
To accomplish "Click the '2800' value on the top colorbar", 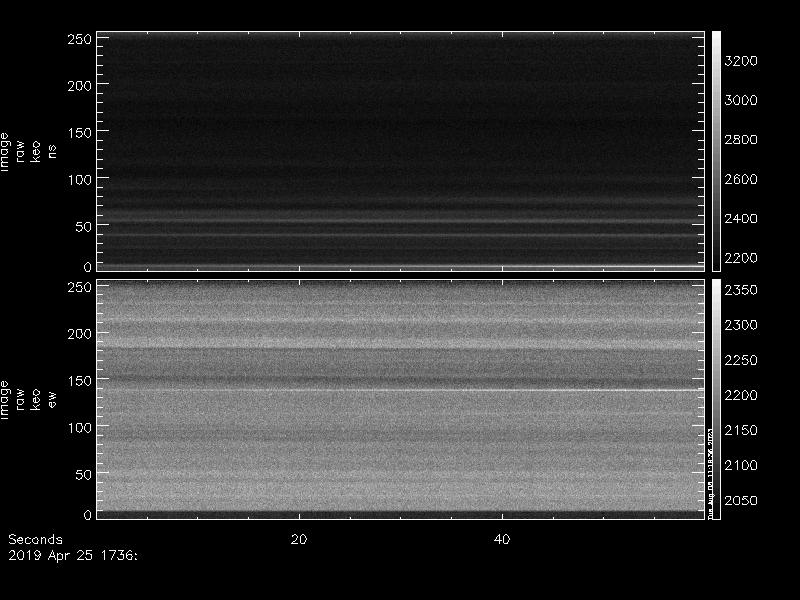I will pyautogui.click(x=741, y=140).
